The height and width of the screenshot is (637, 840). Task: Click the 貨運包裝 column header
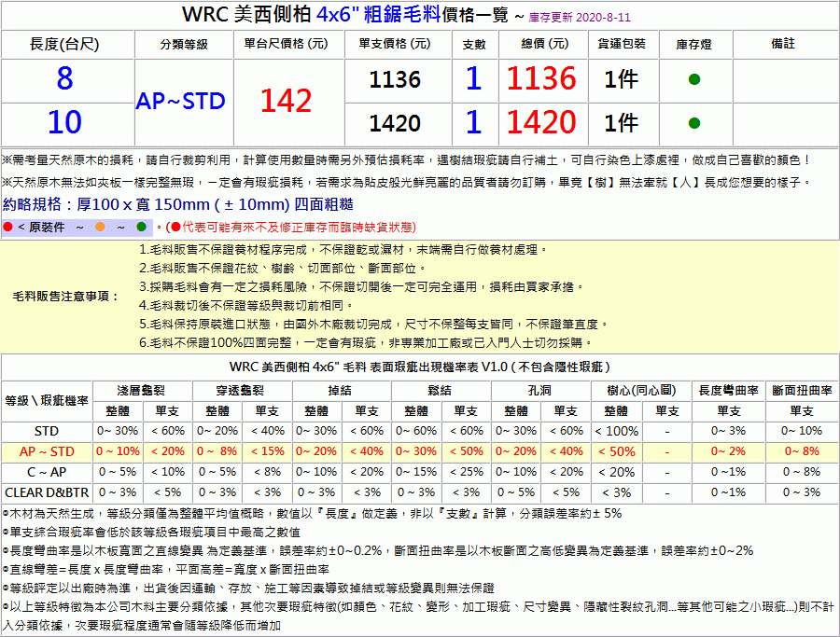point(622,44)
